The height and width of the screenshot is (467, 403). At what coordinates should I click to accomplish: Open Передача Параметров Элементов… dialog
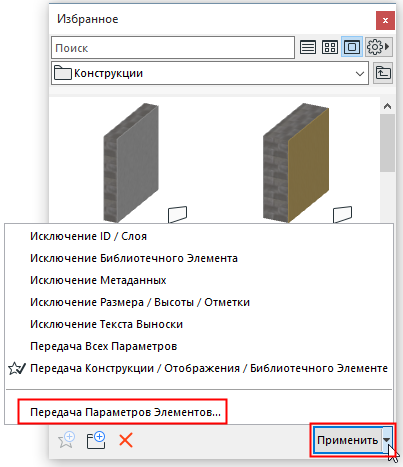click(x=199, y=412)
